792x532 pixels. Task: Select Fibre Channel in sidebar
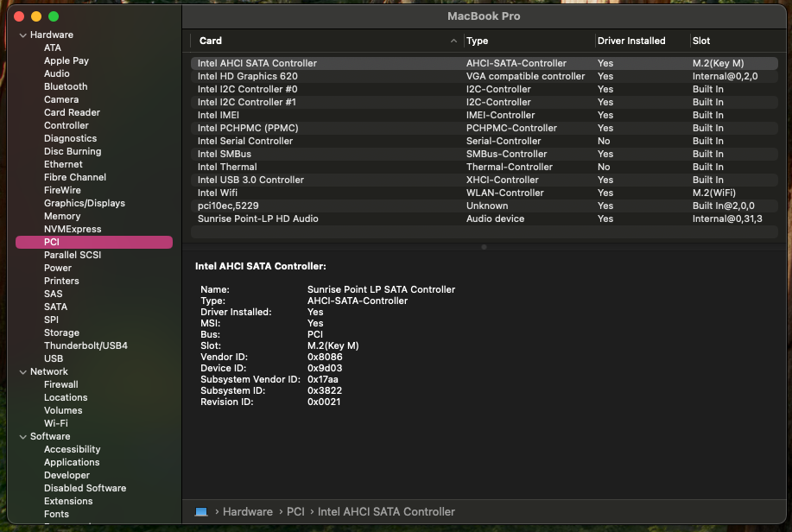coord(75,177)
